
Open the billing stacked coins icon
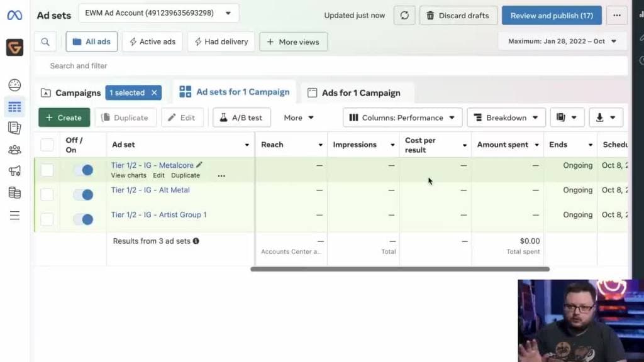(14, 192)
